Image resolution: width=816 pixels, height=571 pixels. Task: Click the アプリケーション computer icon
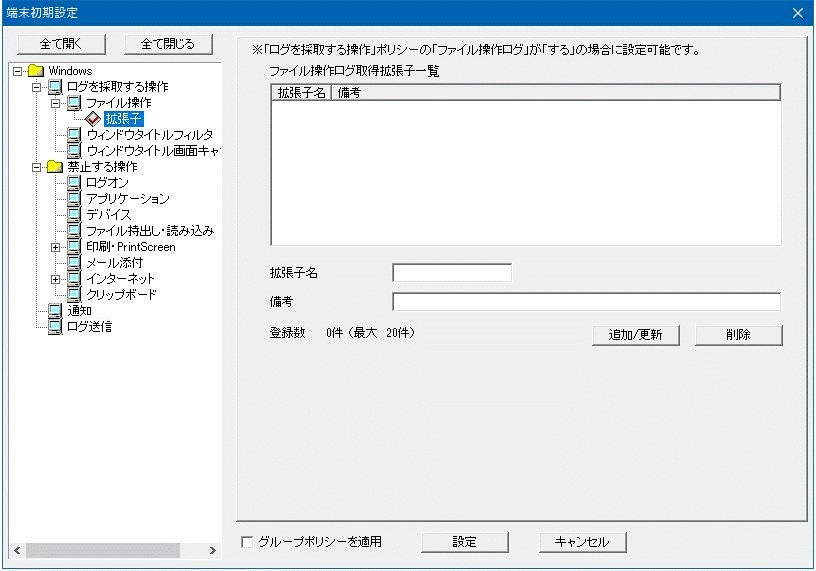[x=74, y=199]
